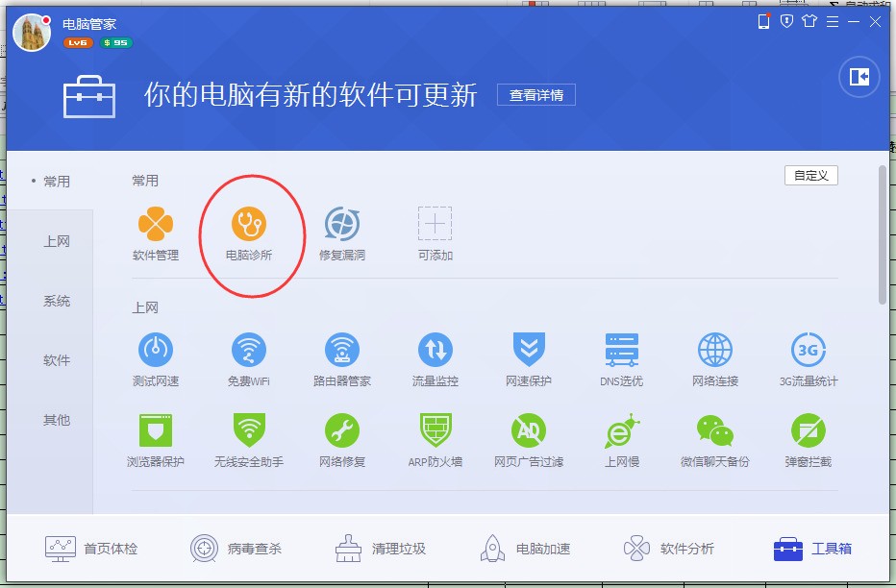Click the phone icon in title bar
Viewport: 896px width, 588px height.
point(763,22)
